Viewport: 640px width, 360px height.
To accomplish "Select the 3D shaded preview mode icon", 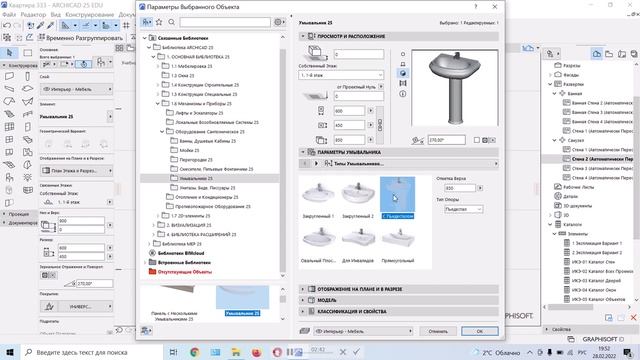I will click(x=403, y=73).
